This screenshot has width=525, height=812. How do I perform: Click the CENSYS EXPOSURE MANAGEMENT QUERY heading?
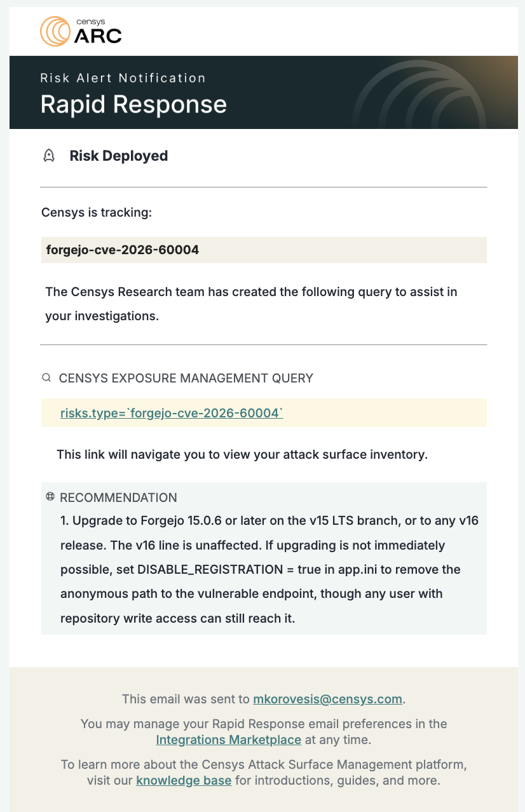pos(186,378)
